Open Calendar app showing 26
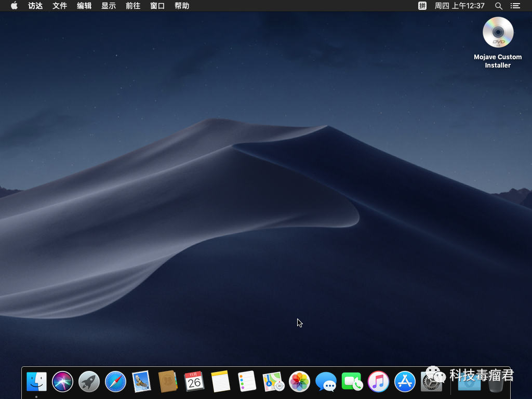Viewport: 532px width, 399px height. pos(194,382)
